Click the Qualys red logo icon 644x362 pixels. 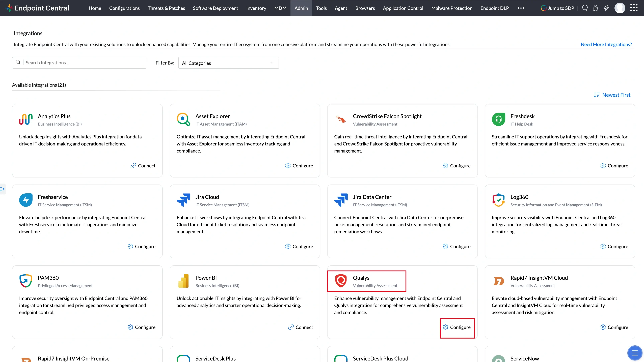(x=341, y=281)
